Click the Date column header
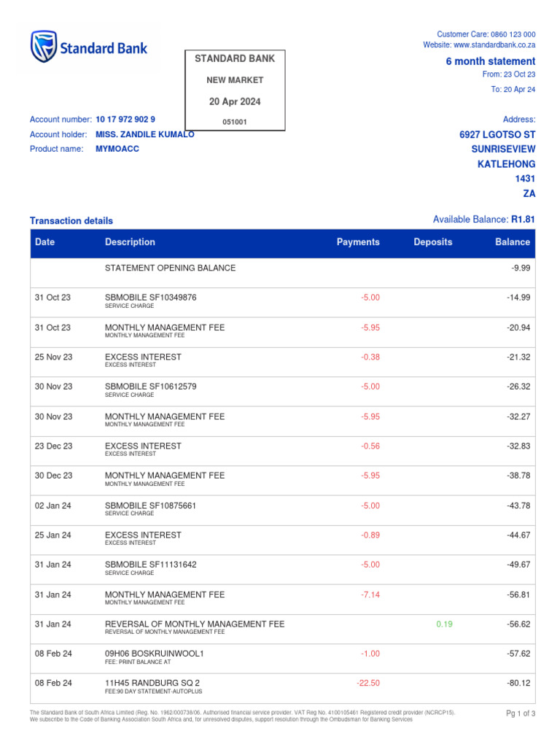The image size is (560, 747). coord(44,242)
